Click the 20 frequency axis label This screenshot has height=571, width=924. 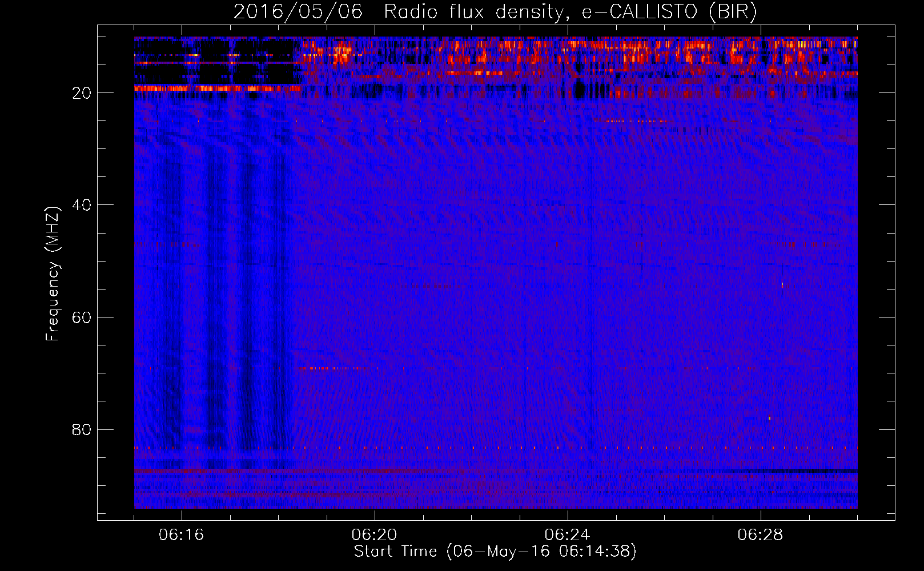[x=82, y=93]
